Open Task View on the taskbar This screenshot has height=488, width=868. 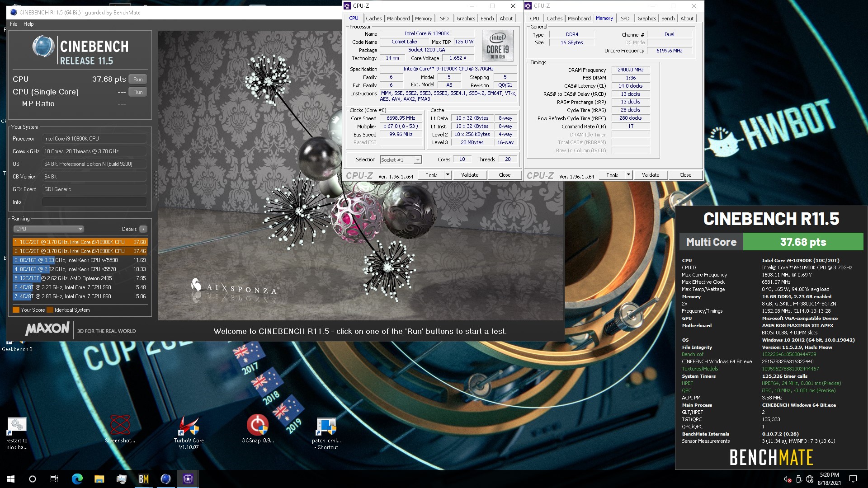(54, 479)
